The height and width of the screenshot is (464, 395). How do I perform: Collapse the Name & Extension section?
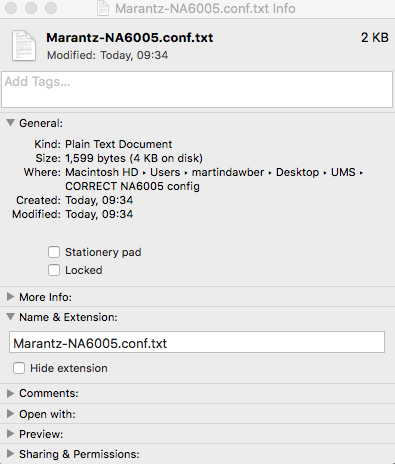pyautogui.click(x=11, y=317)
